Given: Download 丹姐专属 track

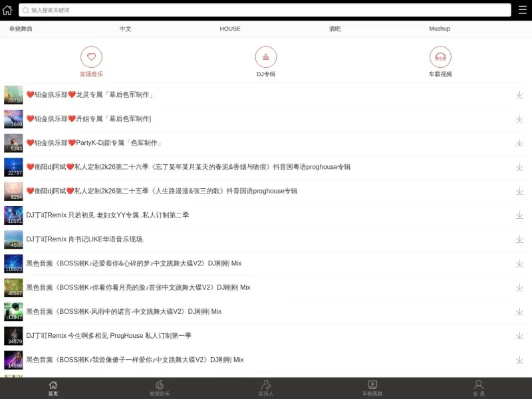Looking at the screenshot, I should pos(519,119).
